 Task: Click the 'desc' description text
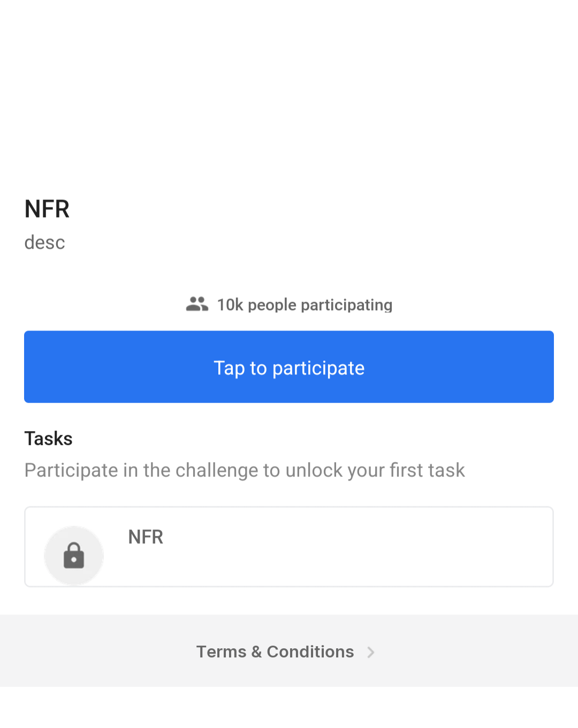point(45,242)
